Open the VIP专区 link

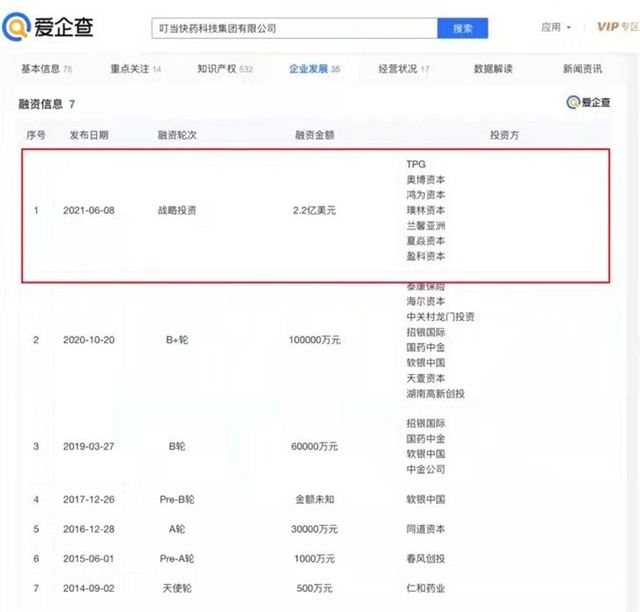(x=618, y=27)
